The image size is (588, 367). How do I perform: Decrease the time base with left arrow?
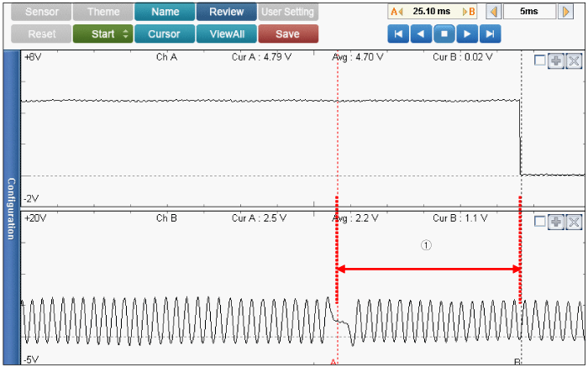[494, 12]
